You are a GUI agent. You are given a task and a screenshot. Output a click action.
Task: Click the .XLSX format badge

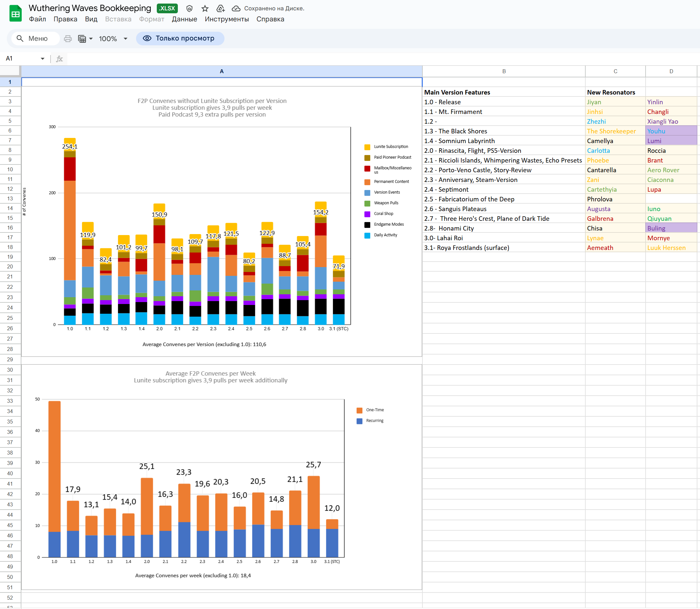[x=167, y=8]
